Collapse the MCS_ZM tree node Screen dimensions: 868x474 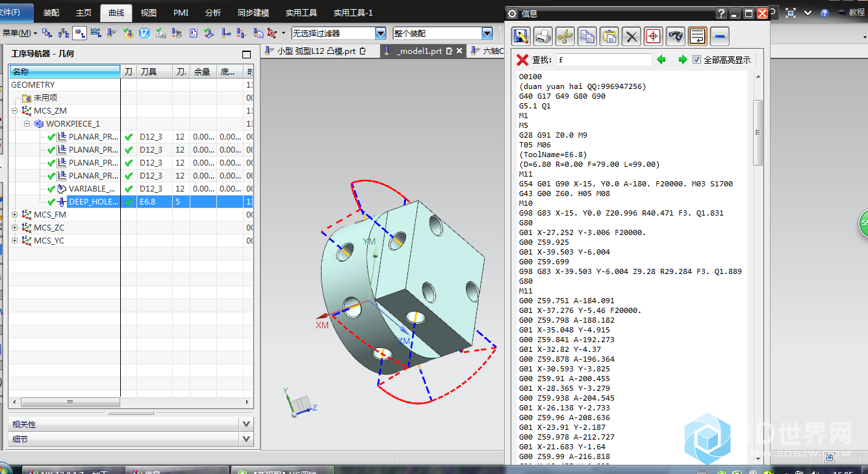click(x=15, y=110)
